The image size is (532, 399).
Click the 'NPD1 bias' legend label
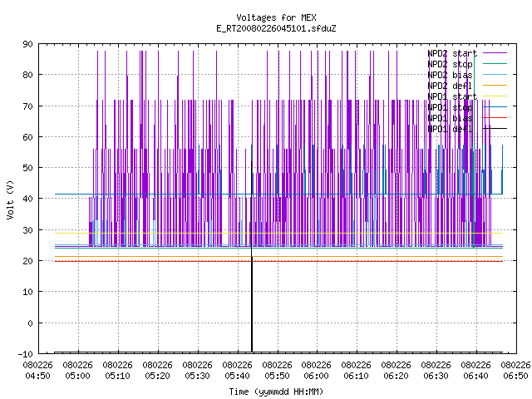450,118
